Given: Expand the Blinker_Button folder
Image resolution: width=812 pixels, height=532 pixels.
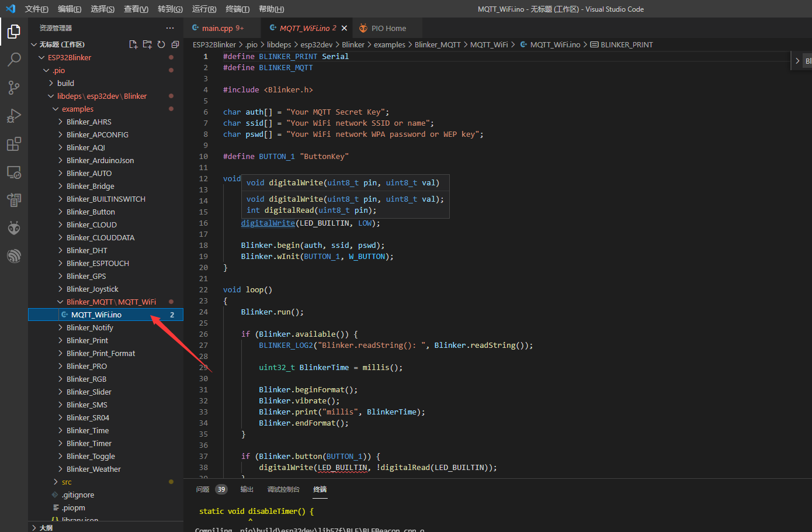Looking at the screenshot, I should 106,212.
